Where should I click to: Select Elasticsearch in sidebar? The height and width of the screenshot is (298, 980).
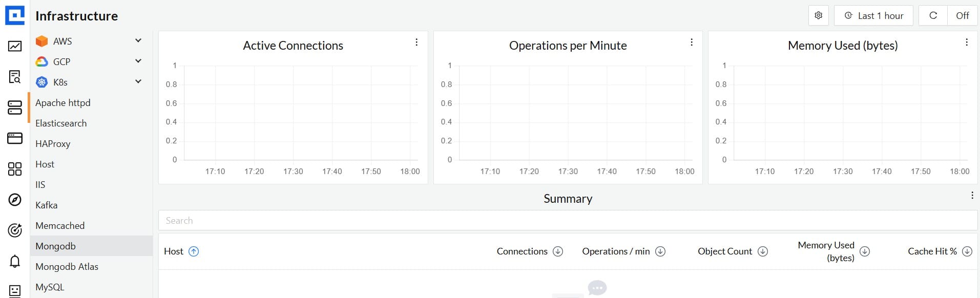91,123
